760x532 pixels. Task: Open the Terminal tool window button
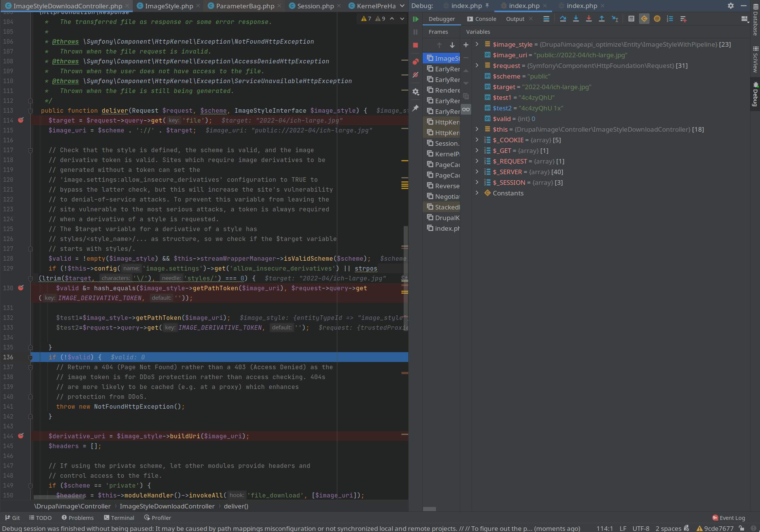(119, 518)
